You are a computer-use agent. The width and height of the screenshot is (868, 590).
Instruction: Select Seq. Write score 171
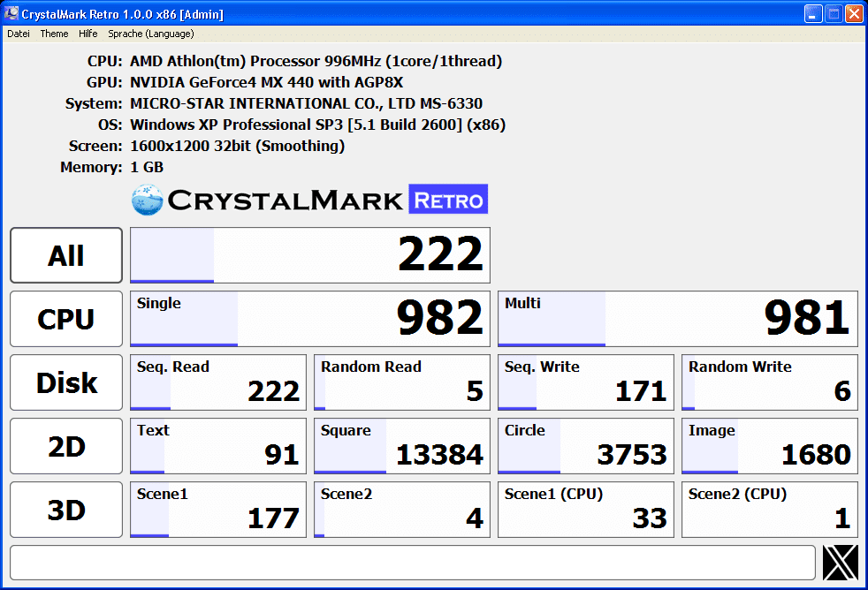click(x=586, y=382)
